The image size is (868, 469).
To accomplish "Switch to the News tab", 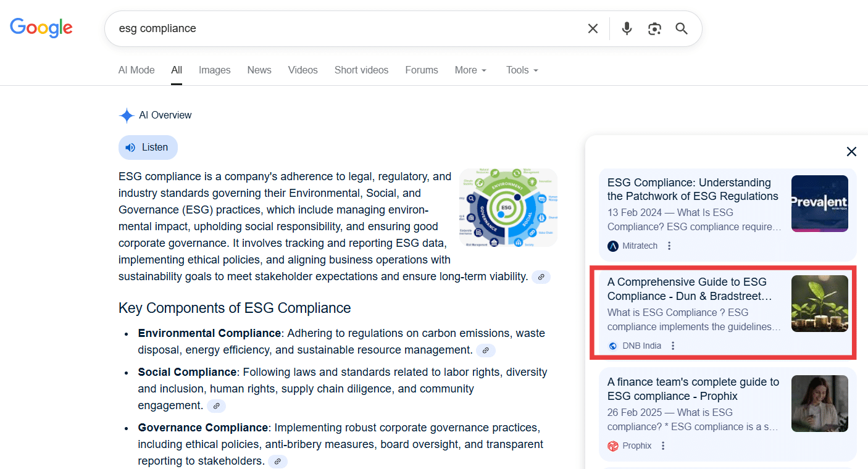I will (259, 70).
